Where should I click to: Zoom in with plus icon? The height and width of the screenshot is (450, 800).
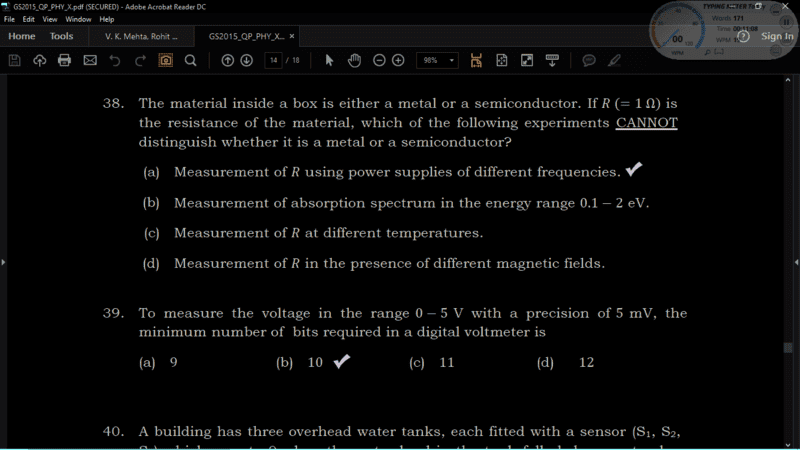click(398, 60)
